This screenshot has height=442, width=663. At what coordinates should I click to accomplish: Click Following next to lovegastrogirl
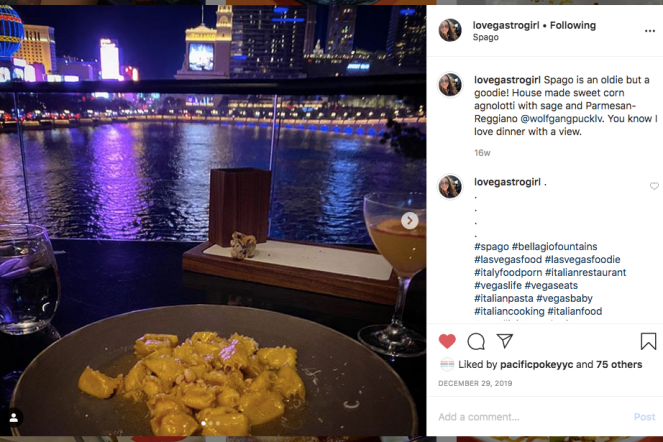click(573, 25)
